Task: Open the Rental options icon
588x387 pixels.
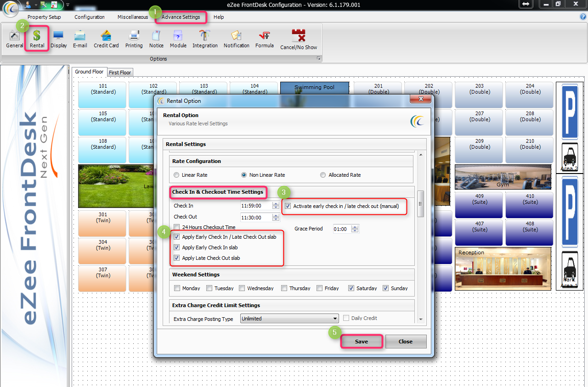Action: [x=37, y=39]
